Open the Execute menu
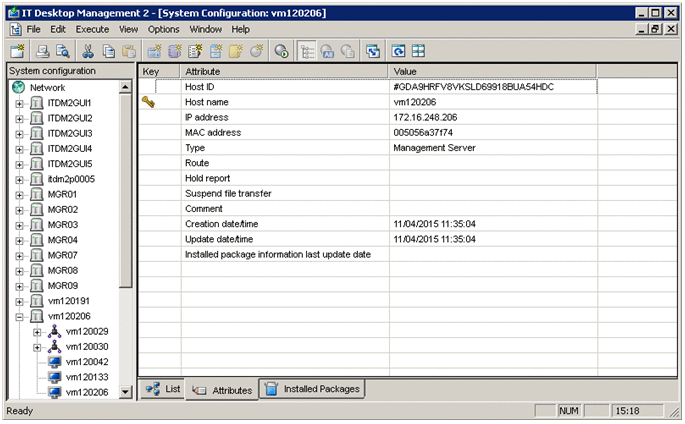685x424 pixels. point(92,29)
